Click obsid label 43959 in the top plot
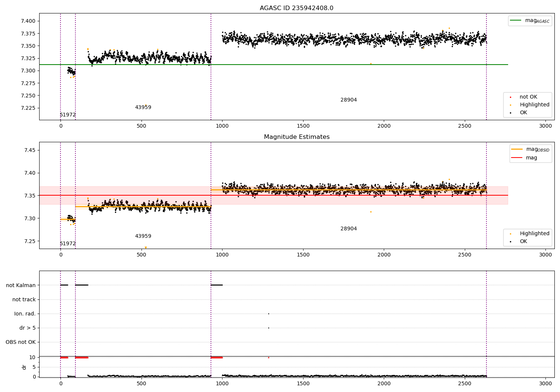 pos(143,108)
